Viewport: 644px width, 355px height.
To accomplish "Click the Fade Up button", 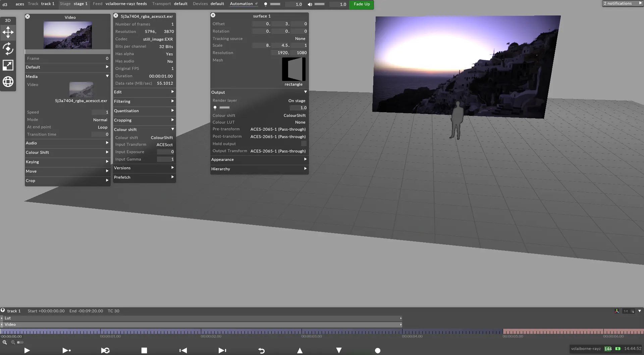I will point(361,4).
